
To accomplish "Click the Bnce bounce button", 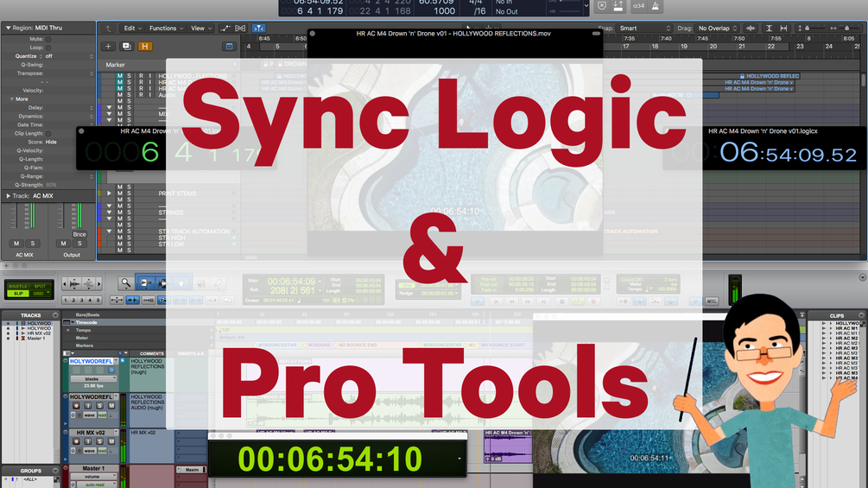I will tap(79, 235).
